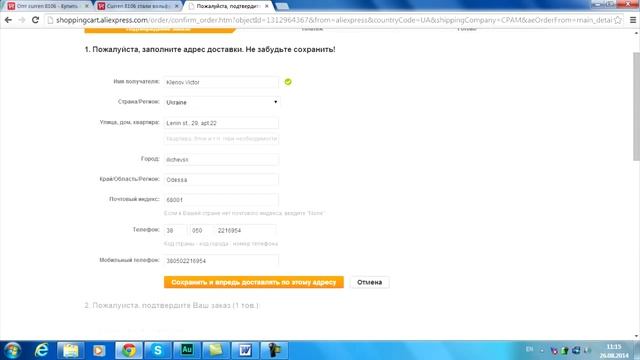Click the EN language indicator in tray
Image resolution: width=640 pixels, height=360 pixels.
529,349
